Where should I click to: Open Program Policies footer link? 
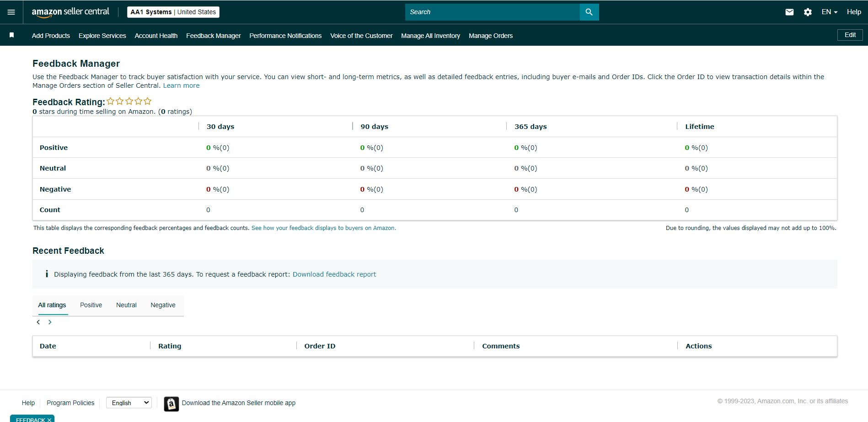(70, 403)
